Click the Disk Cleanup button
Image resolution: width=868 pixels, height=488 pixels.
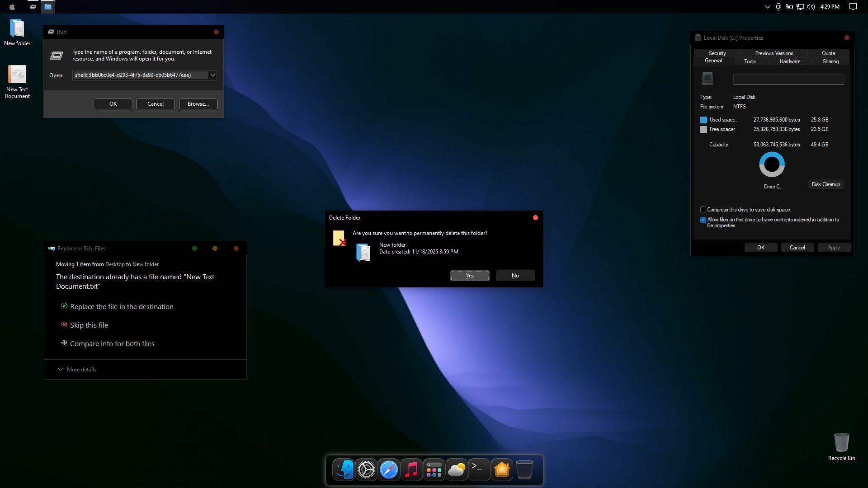coord(826,184)
